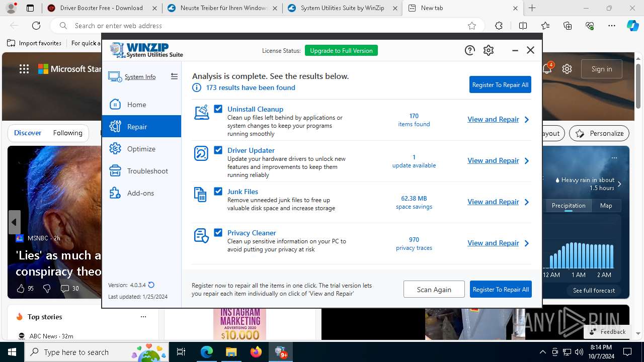Open Microsoft Start page settings gear
644x362 pixels.
pos(567,69)
